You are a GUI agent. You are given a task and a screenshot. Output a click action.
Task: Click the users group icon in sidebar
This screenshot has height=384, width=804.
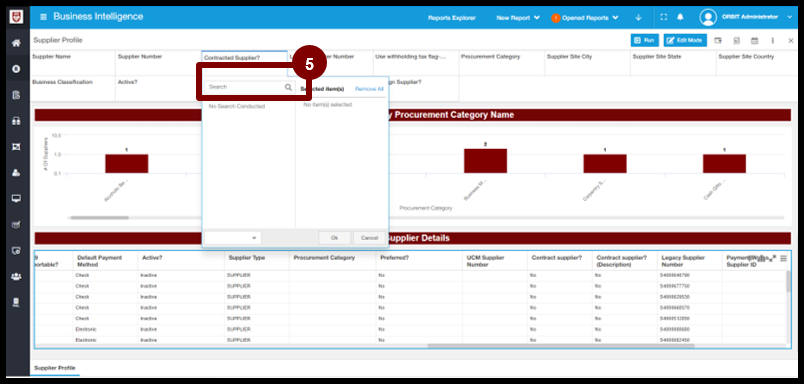tap(16, 277)
